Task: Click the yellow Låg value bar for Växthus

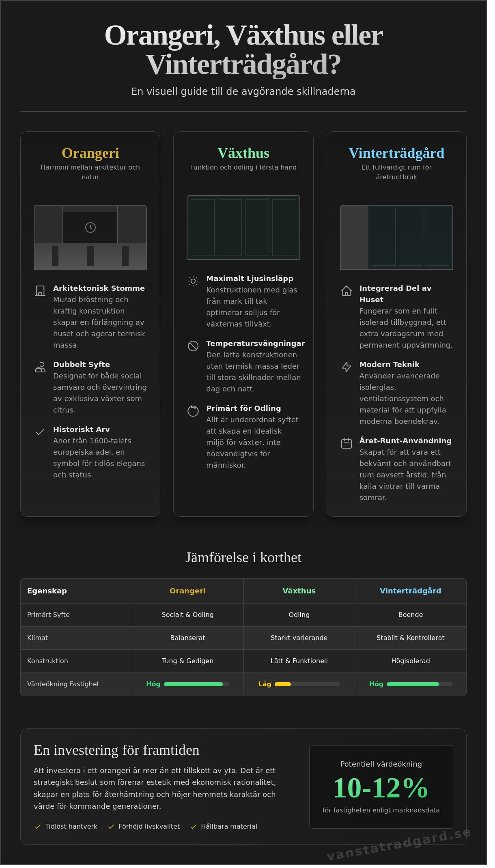Action: click(283, 684)
